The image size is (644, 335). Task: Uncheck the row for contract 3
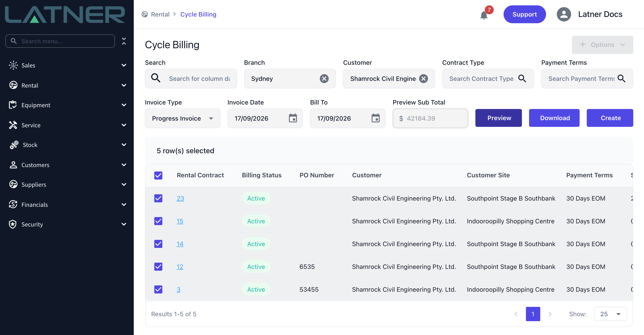click(158, 289)
